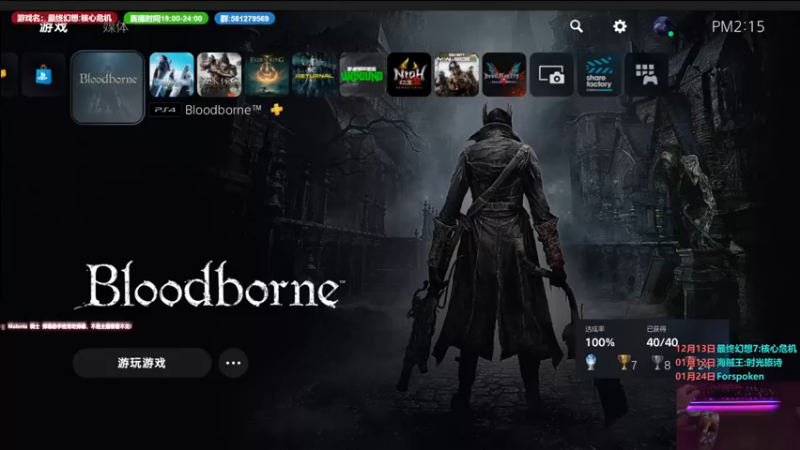Click the PM2:15 clock
This screenshot has width=800, height=450.
(738, 27)
